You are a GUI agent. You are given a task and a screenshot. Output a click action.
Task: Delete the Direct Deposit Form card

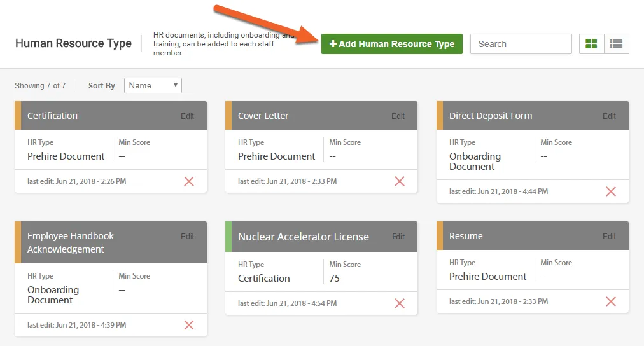(611, 191)
